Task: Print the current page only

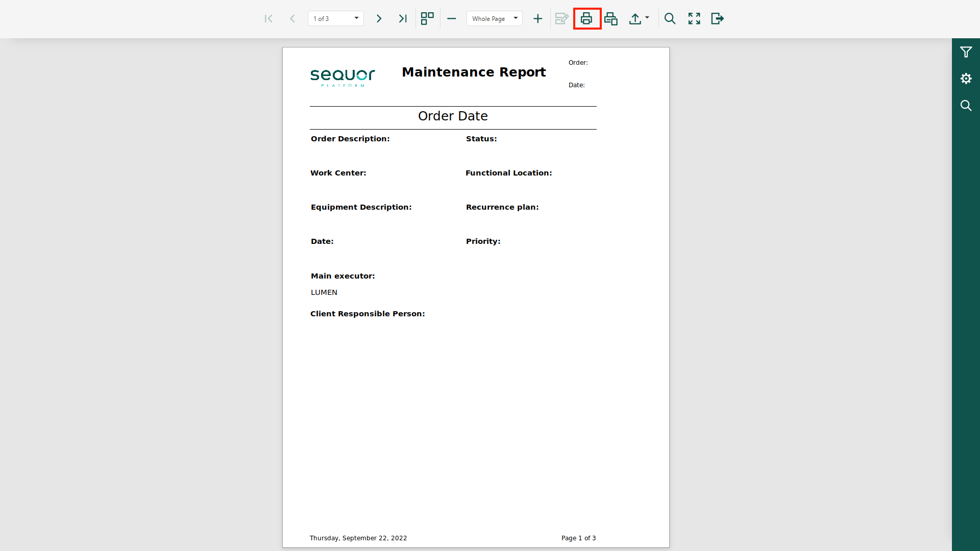Action: tap(611, 19)
